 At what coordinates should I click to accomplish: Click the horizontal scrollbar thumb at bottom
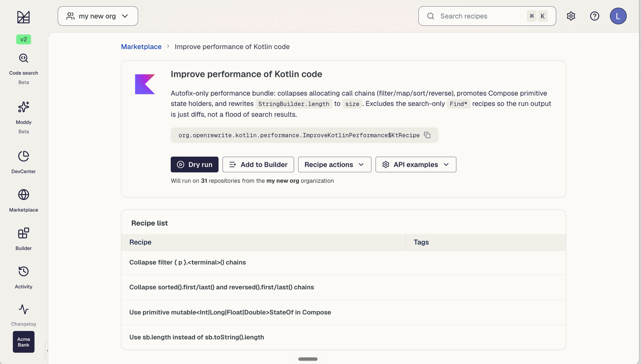point(308,359)
